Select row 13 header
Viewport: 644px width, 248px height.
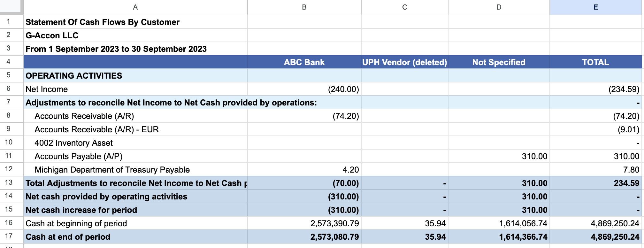pyautogui.click(x=9, y=183)
